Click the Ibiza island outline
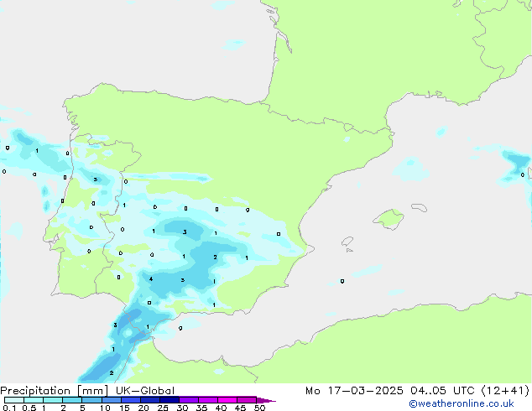This screenshot has height=411, width=532. tap(347, 242)
